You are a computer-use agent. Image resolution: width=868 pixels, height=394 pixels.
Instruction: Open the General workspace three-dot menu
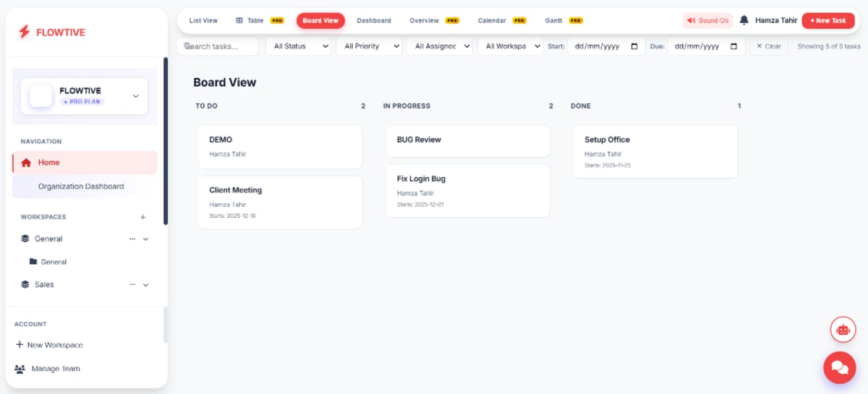(132, 239)
